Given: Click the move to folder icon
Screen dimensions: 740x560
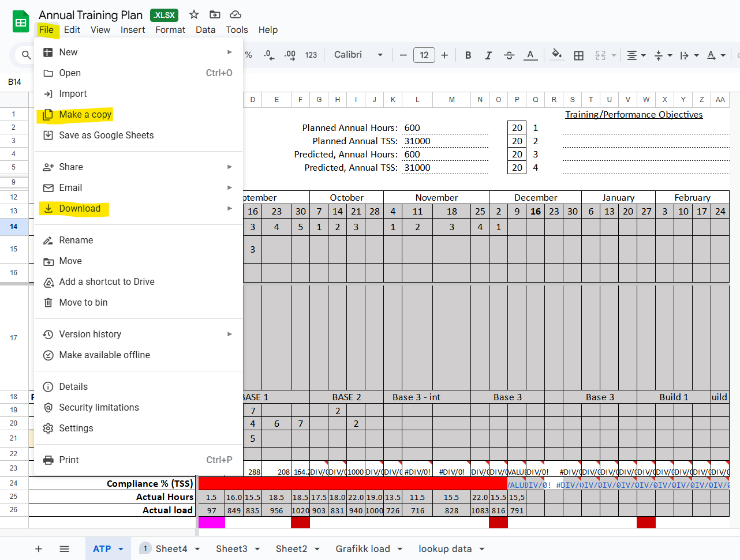Looking at the screenshot, I should [215, 14].
